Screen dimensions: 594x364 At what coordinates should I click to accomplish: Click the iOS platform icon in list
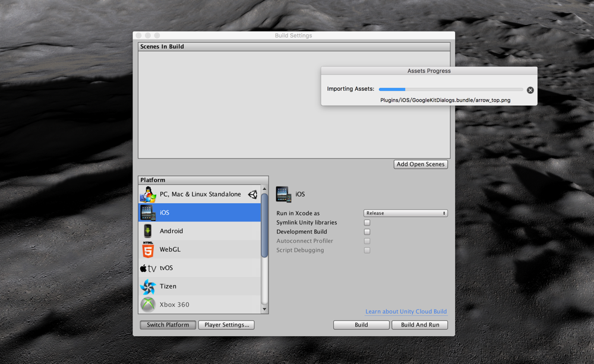tap(148, 213)
